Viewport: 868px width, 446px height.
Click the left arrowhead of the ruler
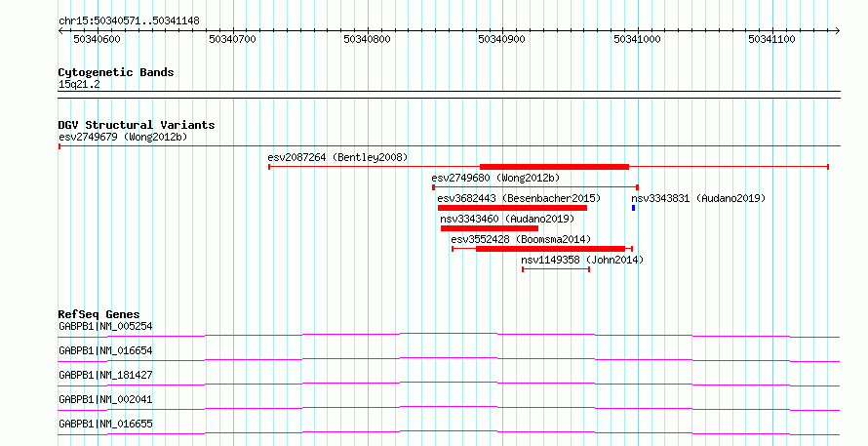(x=60, y=31)
